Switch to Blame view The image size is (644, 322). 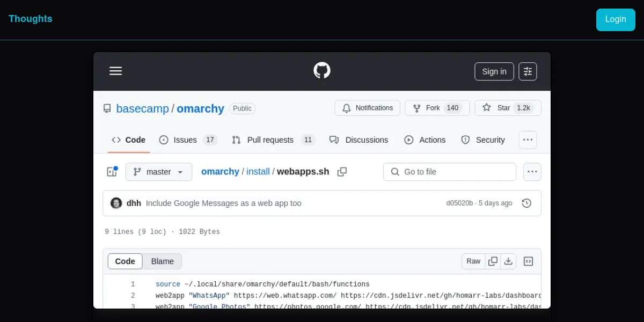tap(162, 261)
